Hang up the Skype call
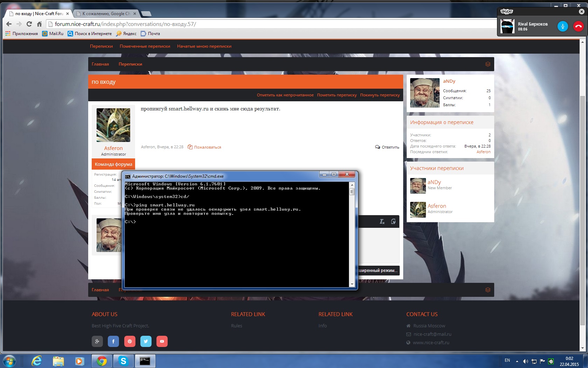588x368 pixels. (578, 26)
